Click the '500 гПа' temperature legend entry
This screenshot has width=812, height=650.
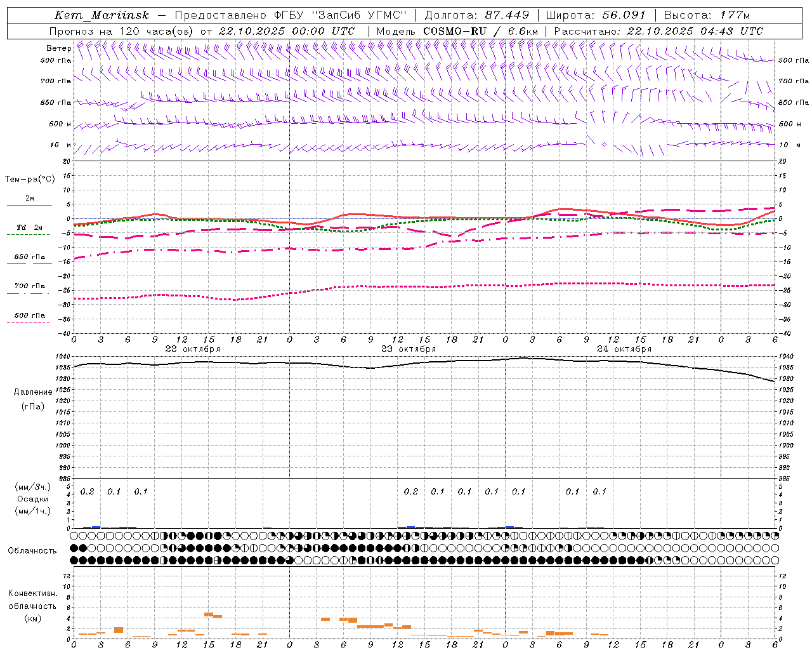coord(30,315)
